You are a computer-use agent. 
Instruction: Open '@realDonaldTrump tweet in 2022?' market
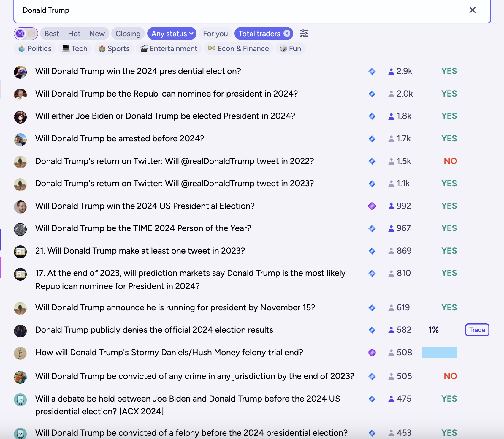175,161
